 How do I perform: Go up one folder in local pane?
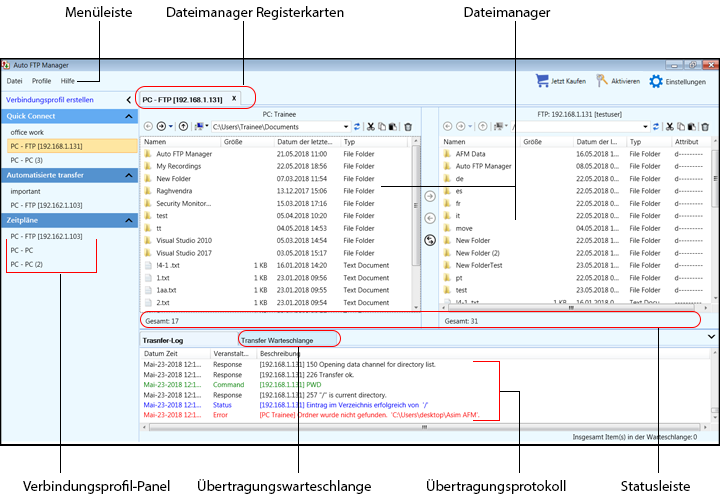183,127
